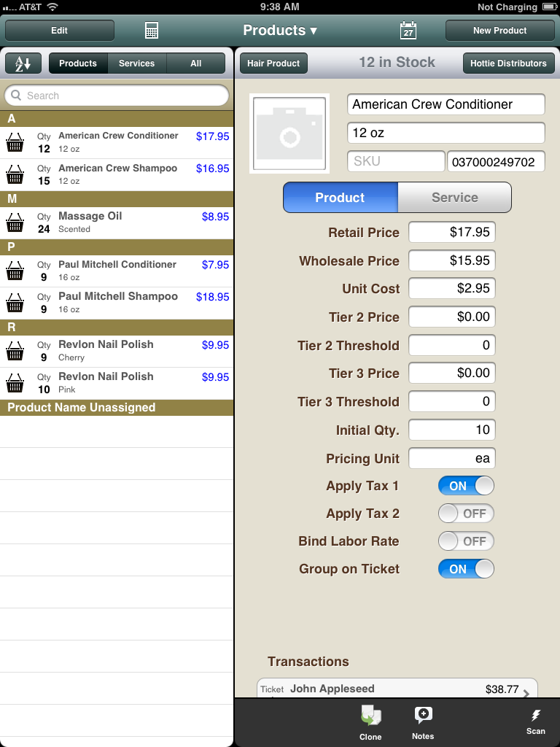Screen dimensions: 560x747
Task: Tap the 9:38 AM clock
Action: (280, 7)
